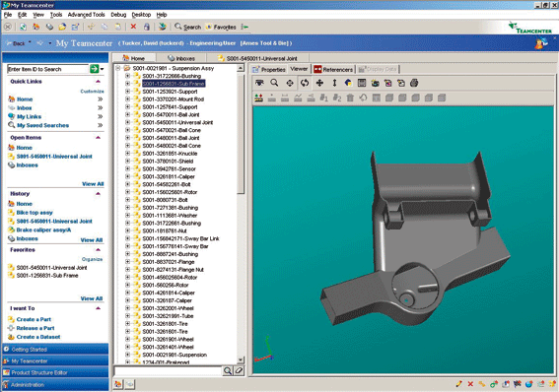Click Customize link in Quick Links

click(x=92, y=92)
